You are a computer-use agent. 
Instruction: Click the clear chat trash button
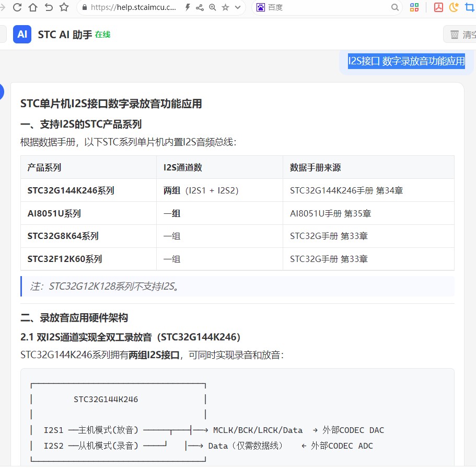(460, 35)
